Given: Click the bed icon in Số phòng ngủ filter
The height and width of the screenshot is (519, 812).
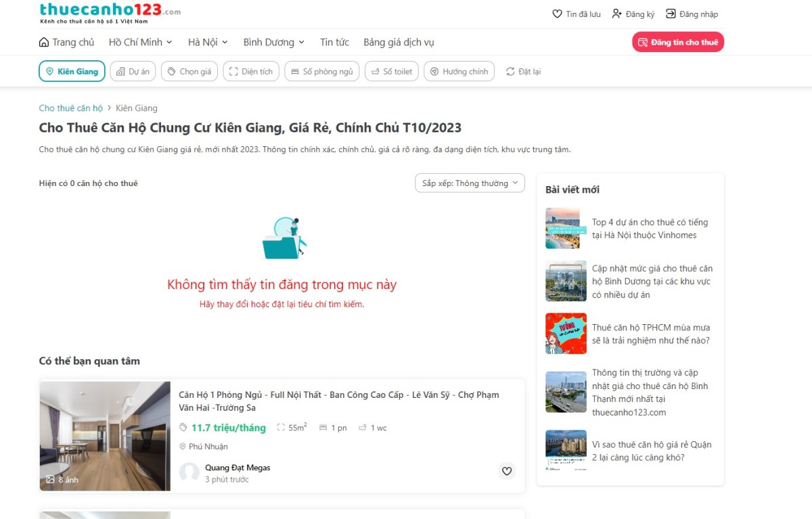Looking at the screenshot, I should 295,72.
